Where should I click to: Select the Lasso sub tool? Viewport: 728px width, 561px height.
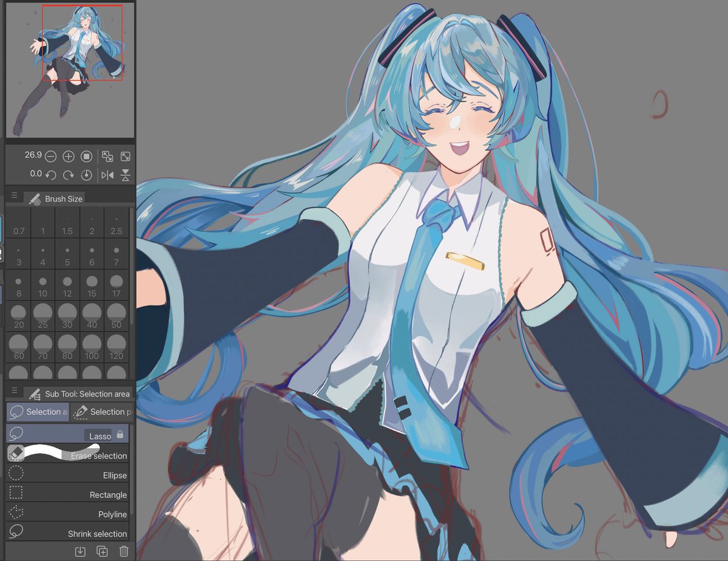[67, 433]
